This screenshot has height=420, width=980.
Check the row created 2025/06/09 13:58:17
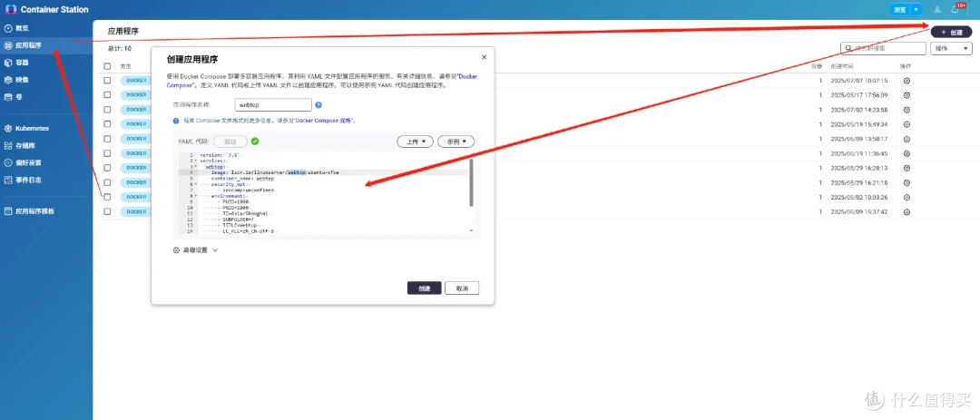[107, 139]
